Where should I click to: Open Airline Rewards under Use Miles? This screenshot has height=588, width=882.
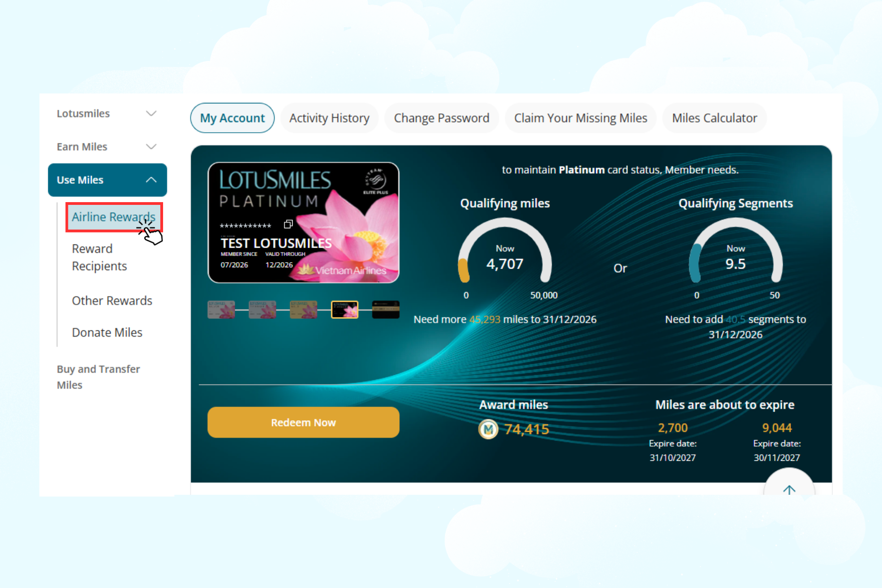click(x=114, y=217)
